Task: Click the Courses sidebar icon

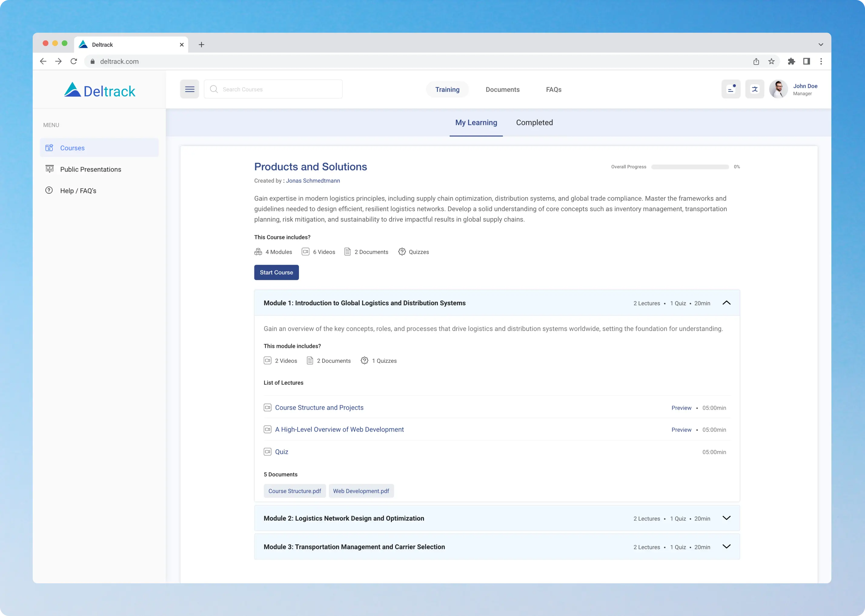Action: [x=49, y=148]
